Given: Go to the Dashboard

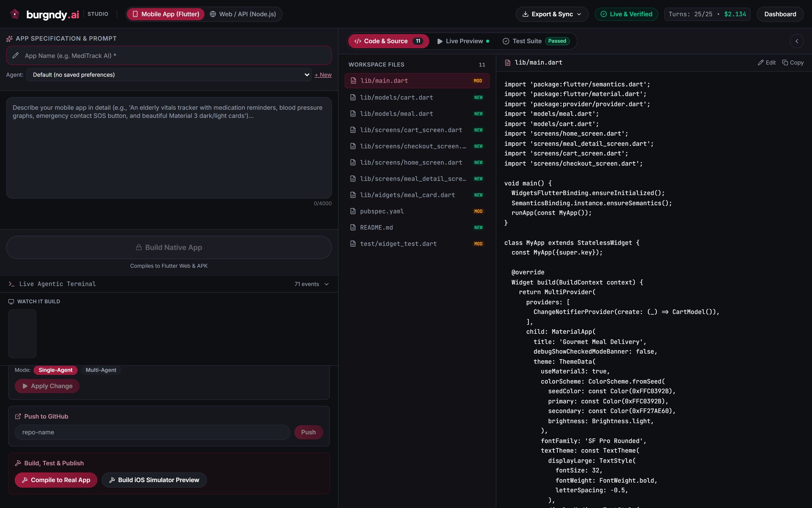Looking at the screenshot, I should (x=780, y=14).
